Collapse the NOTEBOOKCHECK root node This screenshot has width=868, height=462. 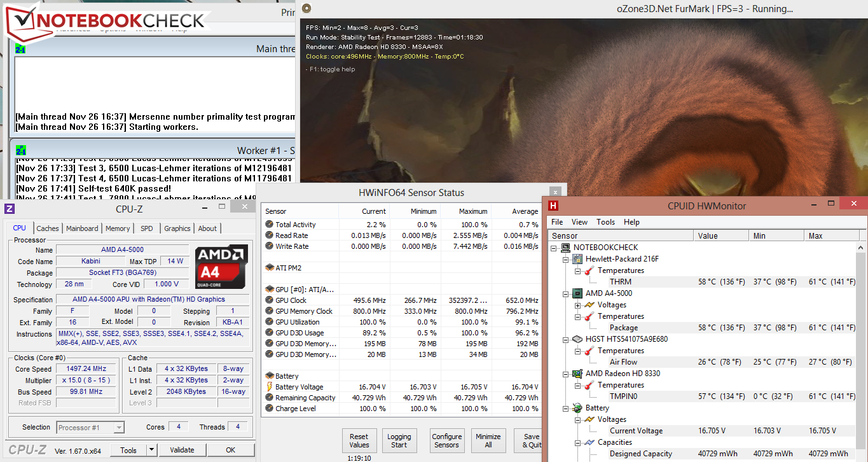point(554,248)
